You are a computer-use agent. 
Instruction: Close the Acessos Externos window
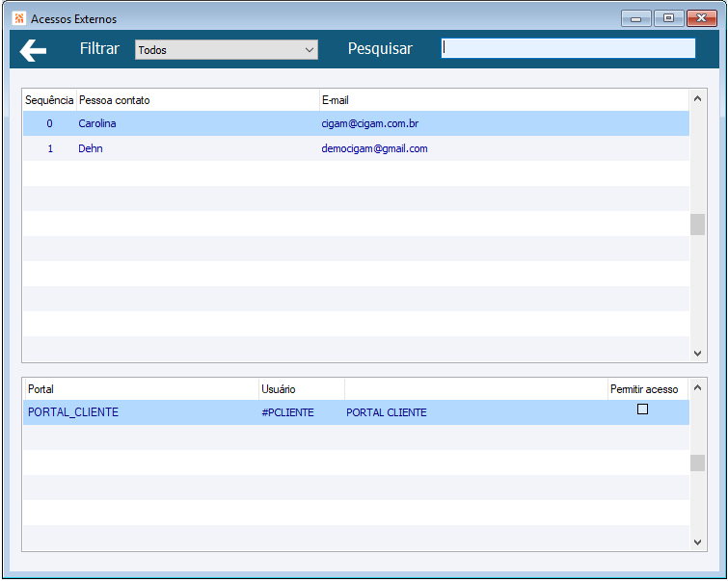click(702, 18)
